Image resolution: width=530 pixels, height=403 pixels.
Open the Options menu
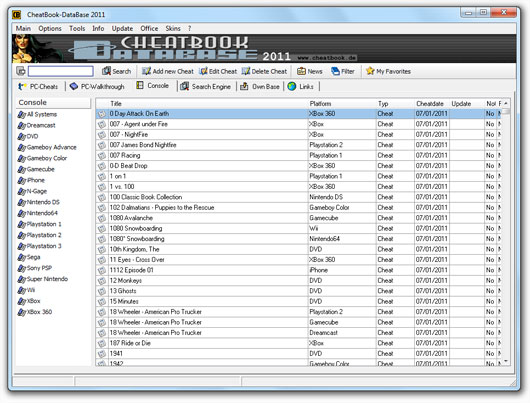pos(50,28)
